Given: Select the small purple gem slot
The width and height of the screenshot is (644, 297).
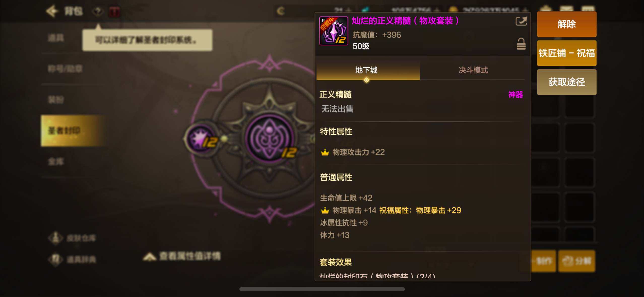Looking at the screenshot, I should [x=201, y=138].
